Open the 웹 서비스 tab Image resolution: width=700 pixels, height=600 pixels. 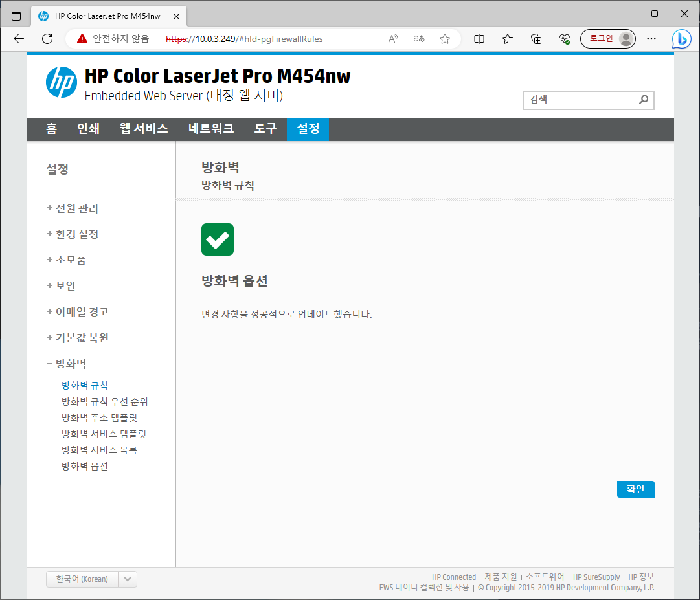click(143, 129)
